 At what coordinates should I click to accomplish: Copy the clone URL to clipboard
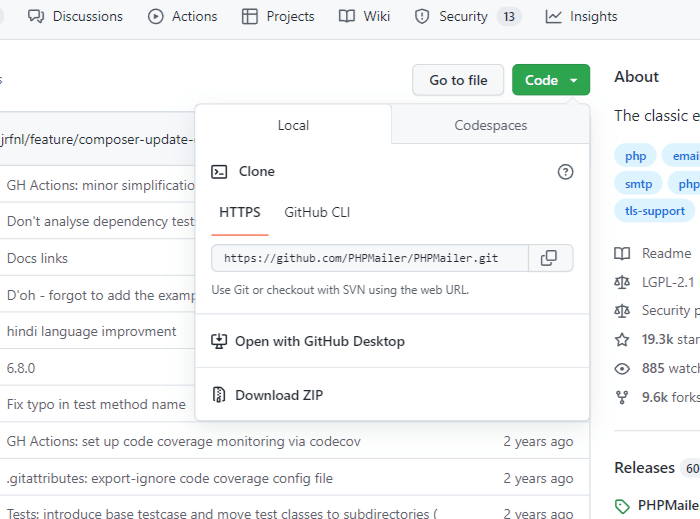point(550,258)
